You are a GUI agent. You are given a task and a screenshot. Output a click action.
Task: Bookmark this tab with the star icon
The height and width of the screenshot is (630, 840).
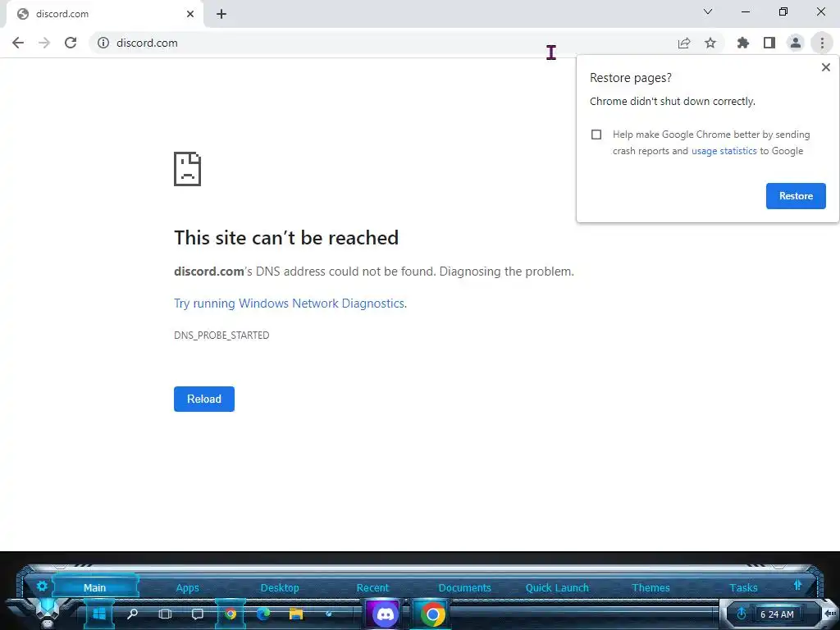[710, 43]
